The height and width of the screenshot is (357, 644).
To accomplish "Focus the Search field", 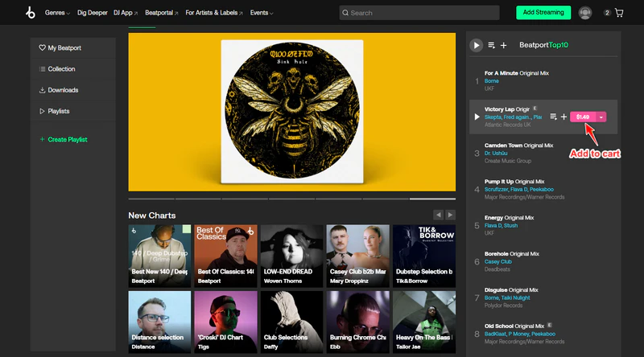I will pos(419,13).
